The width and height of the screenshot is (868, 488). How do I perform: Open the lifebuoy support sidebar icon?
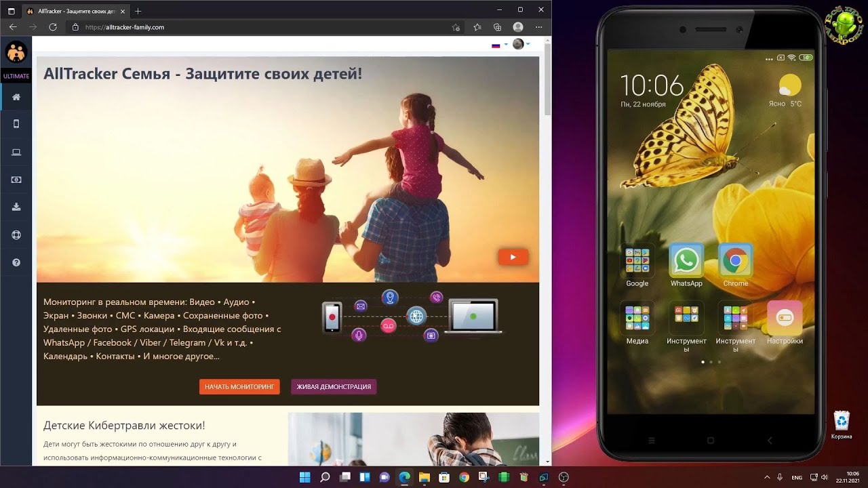[16, 235]
